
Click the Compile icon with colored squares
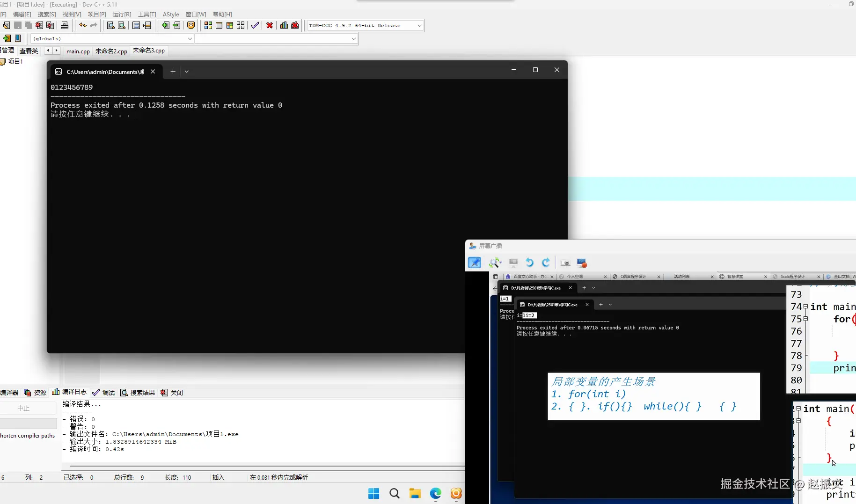(x=208, y=25)
